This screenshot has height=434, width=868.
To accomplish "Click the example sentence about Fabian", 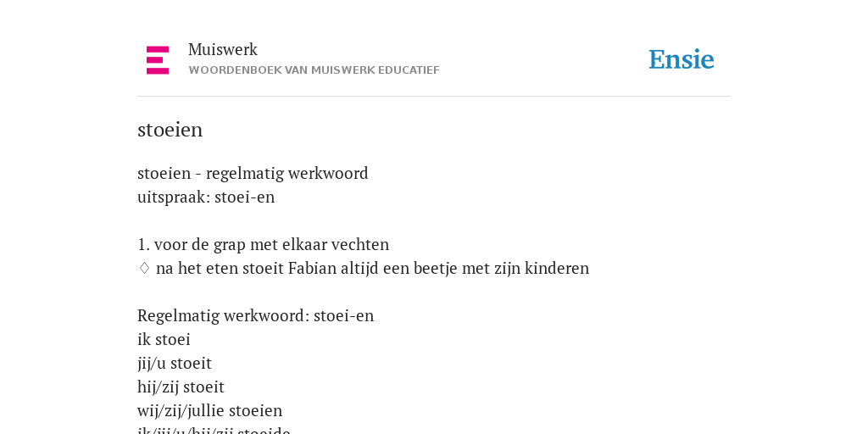I will 373,269.
